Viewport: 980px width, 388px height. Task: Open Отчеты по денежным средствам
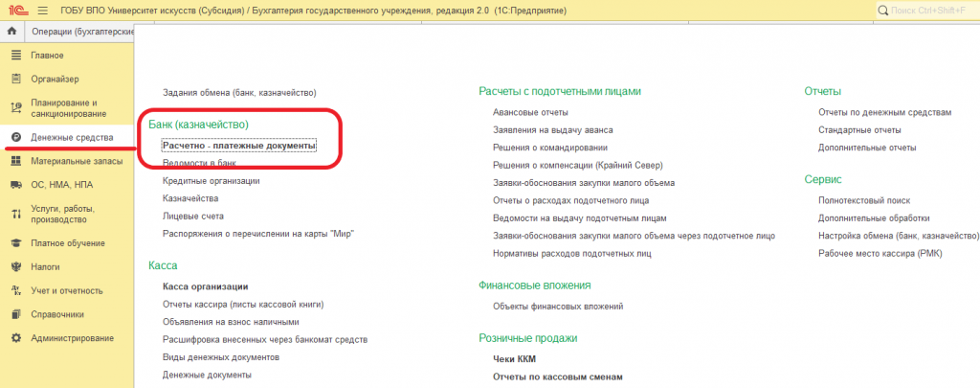click(885, 112)
